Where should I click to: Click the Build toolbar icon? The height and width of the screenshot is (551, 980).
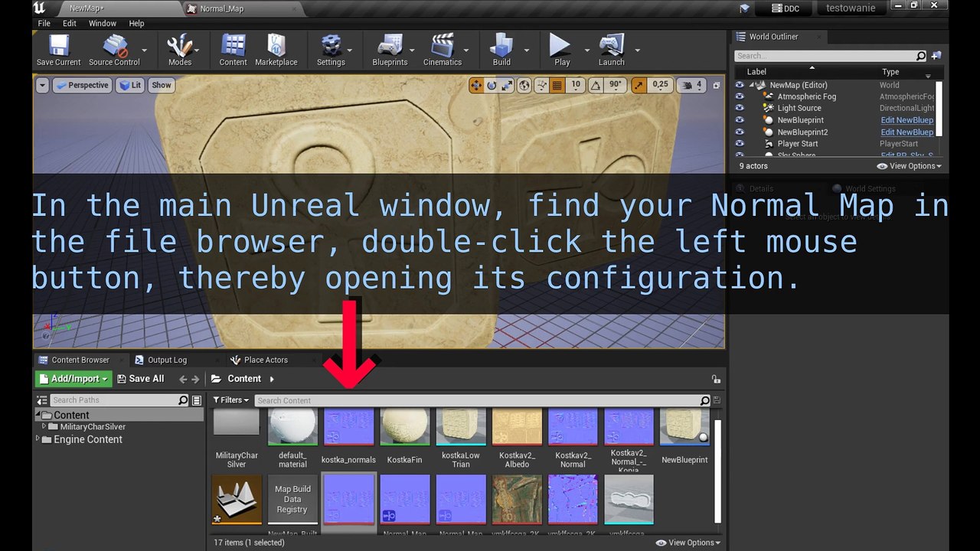(x=501, y=51)
